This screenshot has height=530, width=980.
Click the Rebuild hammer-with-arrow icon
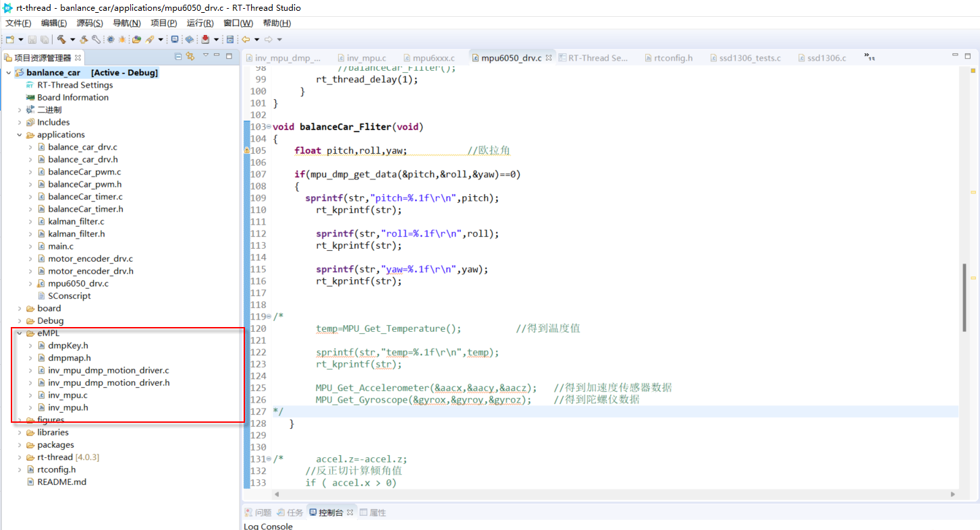[x=84, y=40]
